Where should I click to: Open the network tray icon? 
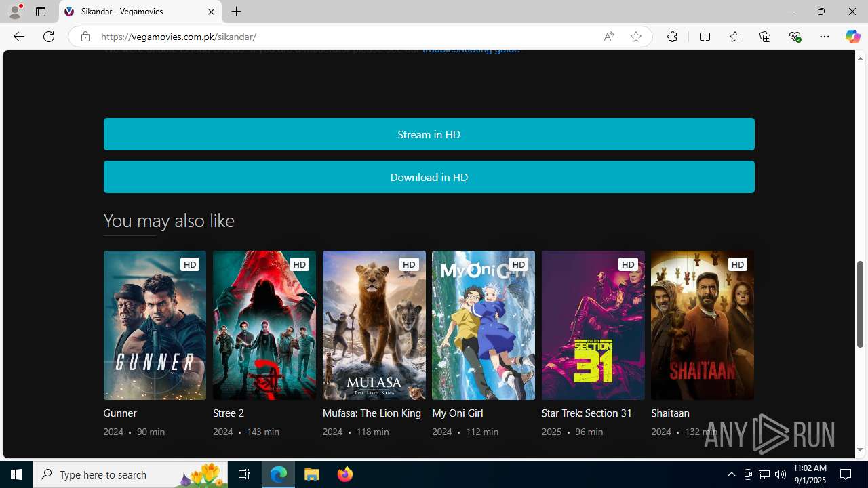764,474
